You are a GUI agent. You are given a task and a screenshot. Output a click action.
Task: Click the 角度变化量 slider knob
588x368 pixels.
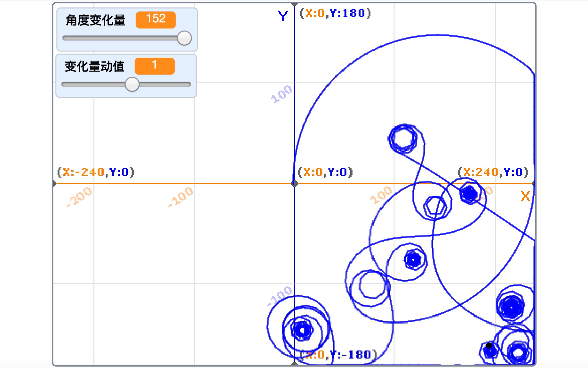click(184, 38)
